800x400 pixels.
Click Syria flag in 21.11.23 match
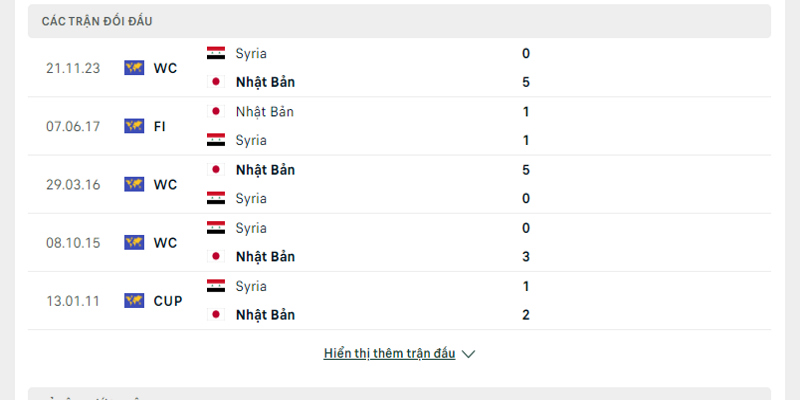pos(215,53)
